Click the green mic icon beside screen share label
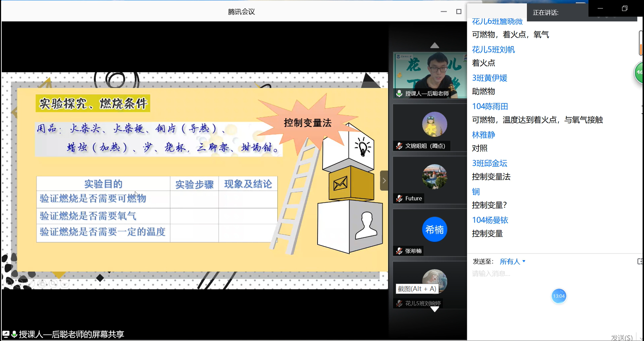 [x=14, y=334]
